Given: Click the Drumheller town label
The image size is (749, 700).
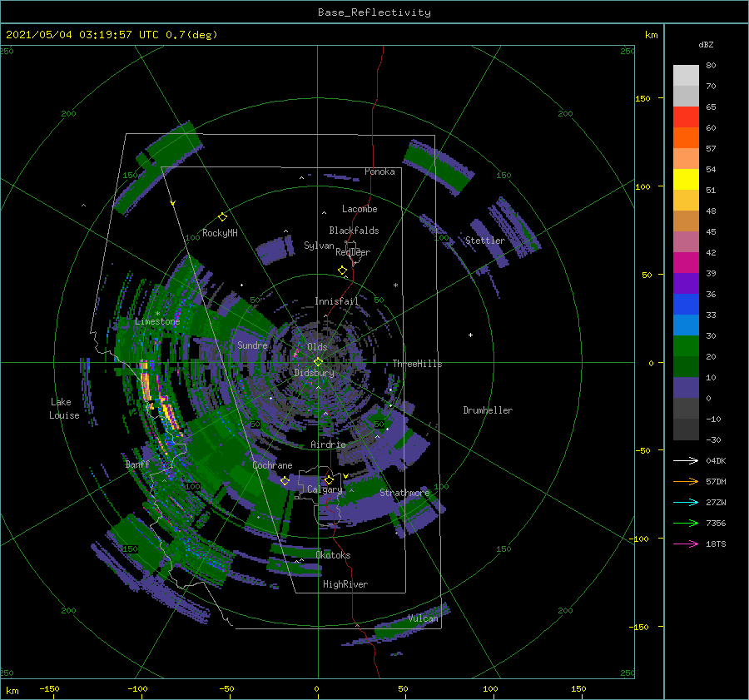Looking at the screenshot, I should tap(488, 410).
